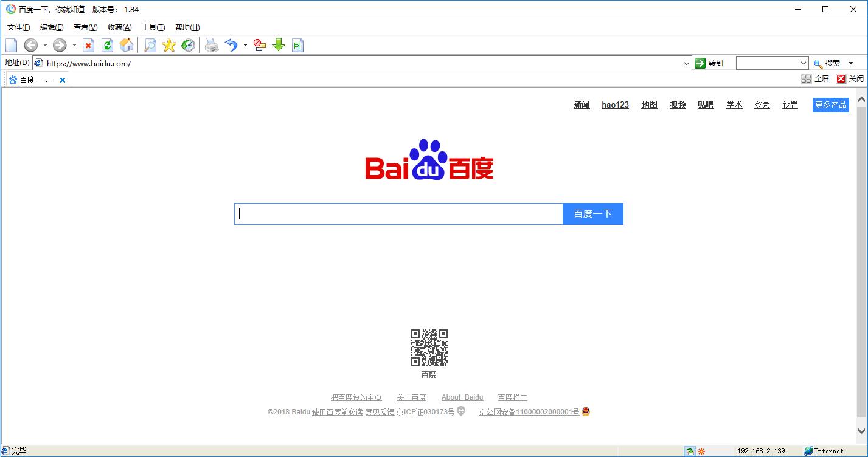
Task: Click the History clock icon
Action: (x=188, y=44)
